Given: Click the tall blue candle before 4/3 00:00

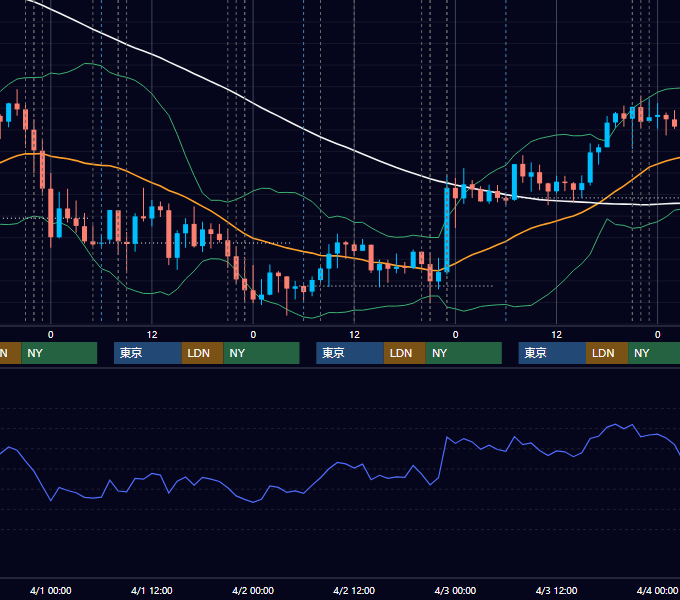Looking at the screenshot, I should [x=447, y=230].
